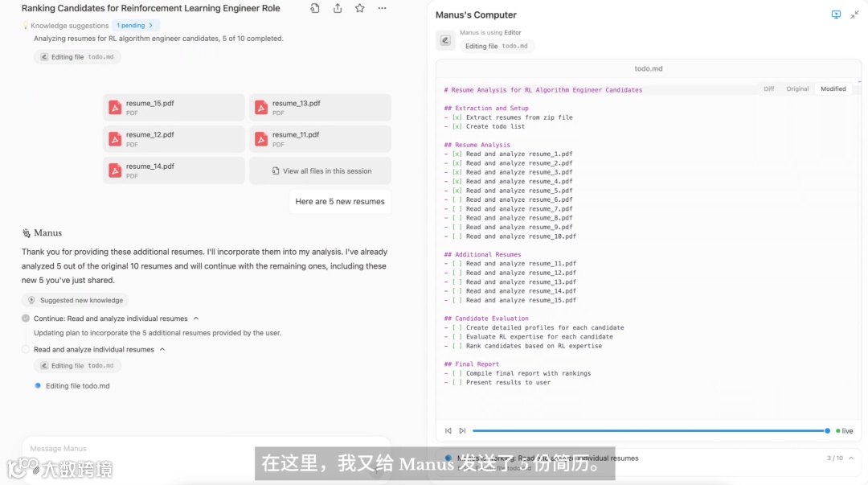Click the Manus logo icon above reply
Viewport: 868px width, 485px height.
(26, 232)
